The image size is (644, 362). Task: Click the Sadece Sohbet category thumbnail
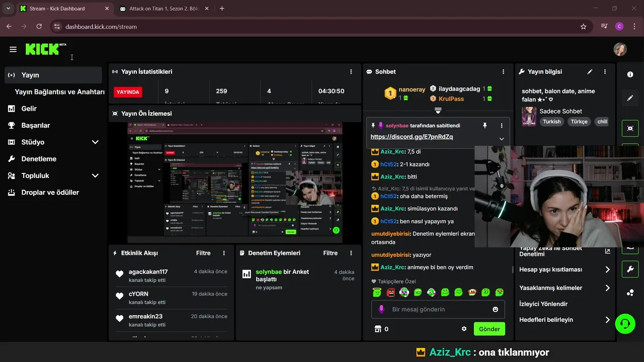pyautogui.click(x=529, y=116)
